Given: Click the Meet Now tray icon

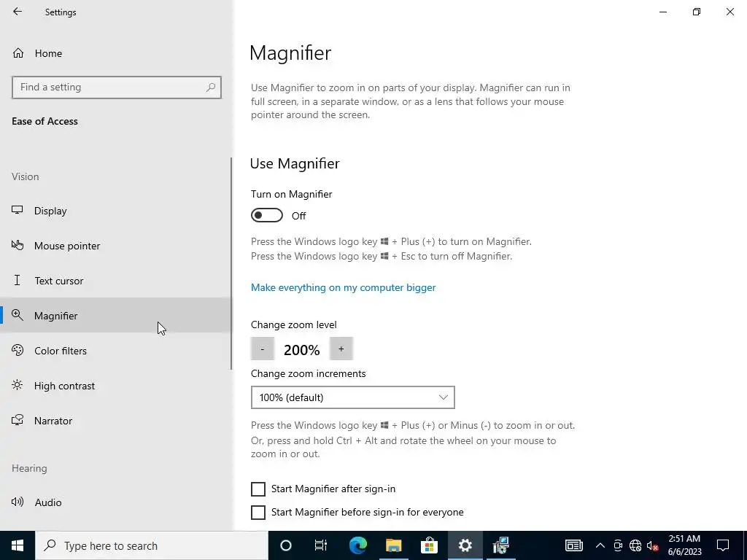Looking at the screenshot, I should [x=618, y=545].
